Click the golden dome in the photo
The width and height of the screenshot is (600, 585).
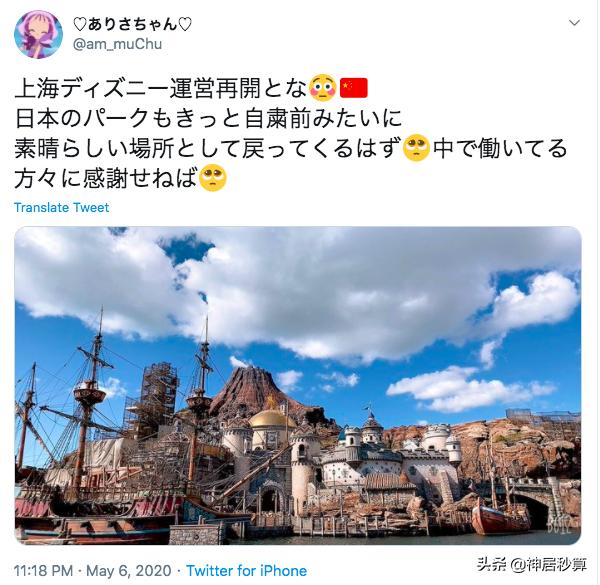tap(272, 418)
